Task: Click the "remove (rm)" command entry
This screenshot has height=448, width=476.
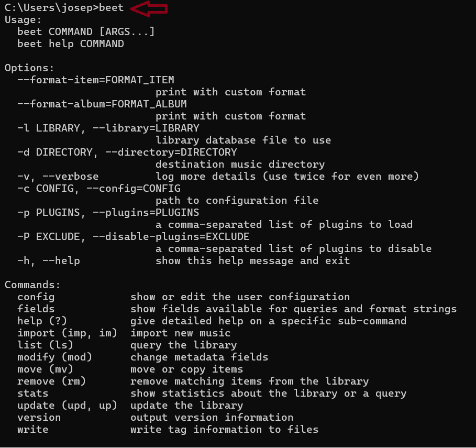Action: pos(51,381)
